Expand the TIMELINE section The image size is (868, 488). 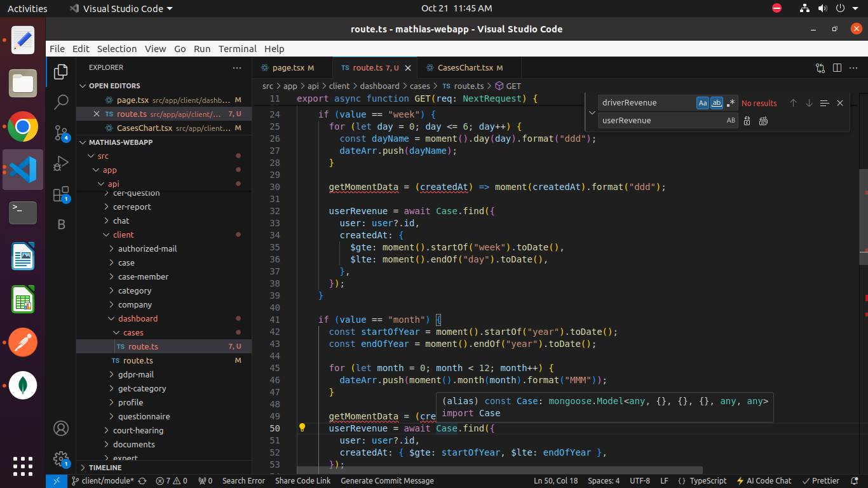[x=105, y=468]
